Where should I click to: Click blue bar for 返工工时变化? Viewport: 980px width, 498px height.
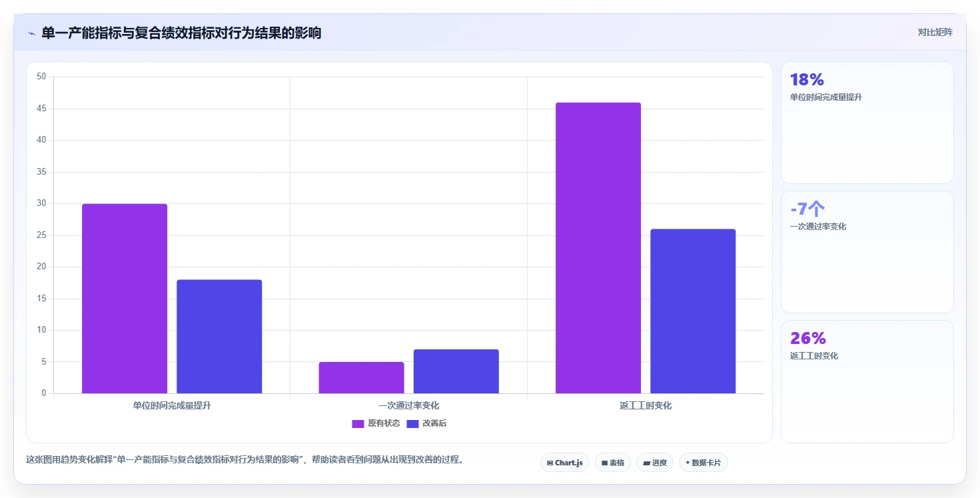(693, 311)
